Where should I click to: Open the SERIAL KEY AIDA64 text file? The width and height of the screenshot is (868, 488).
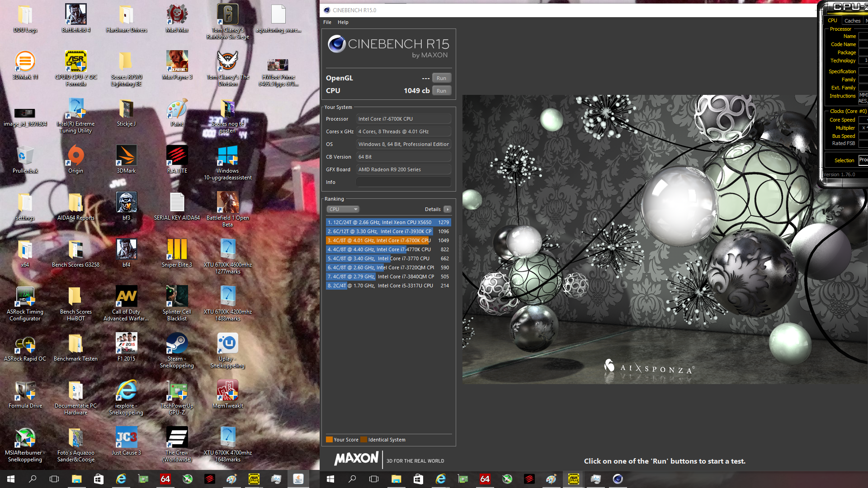177,206
